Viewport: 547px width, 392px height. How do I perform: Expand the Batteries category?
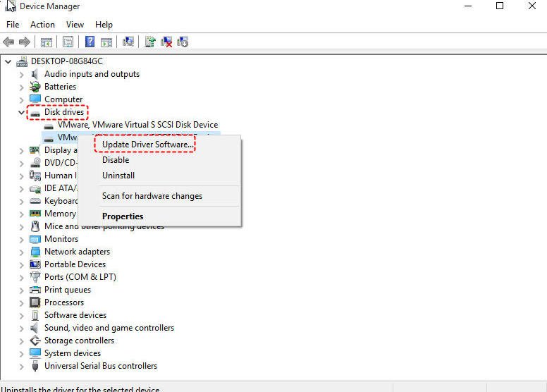pyautogui.click(x=22, y=87)
